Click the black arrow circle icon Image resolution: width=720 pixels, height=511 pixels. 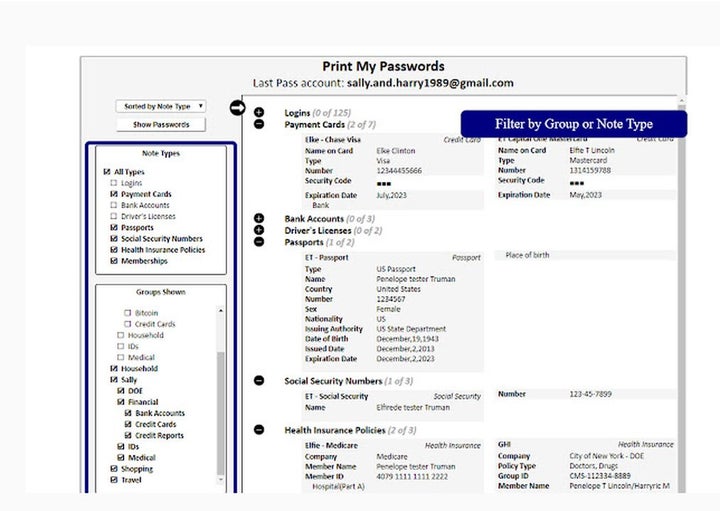tap(237, 108)
